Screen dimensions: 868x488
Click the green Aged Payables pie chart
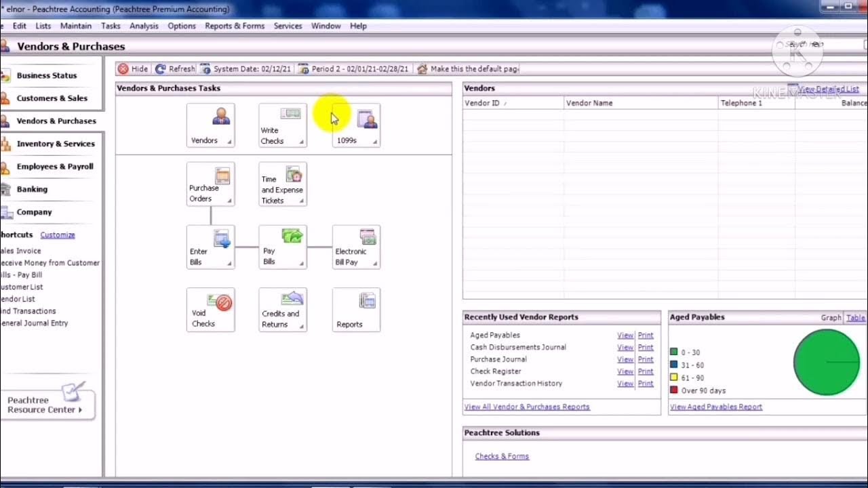tap(827, 362)
